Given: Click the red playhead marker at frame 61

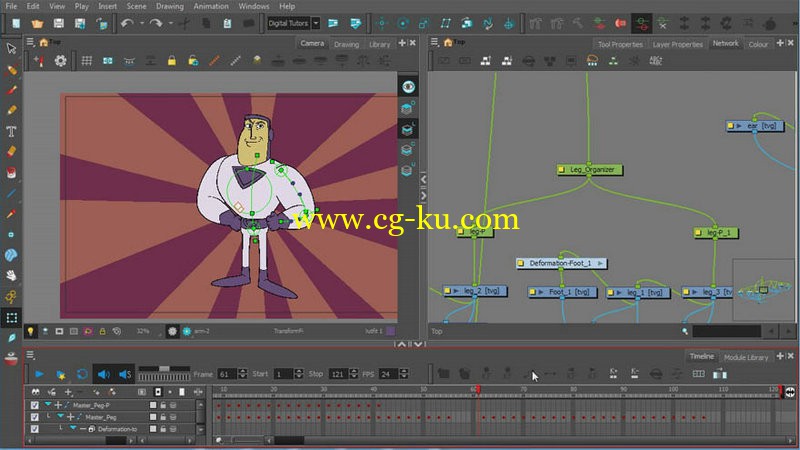Looking at the screenshot, I should click(x=478, y=389).
